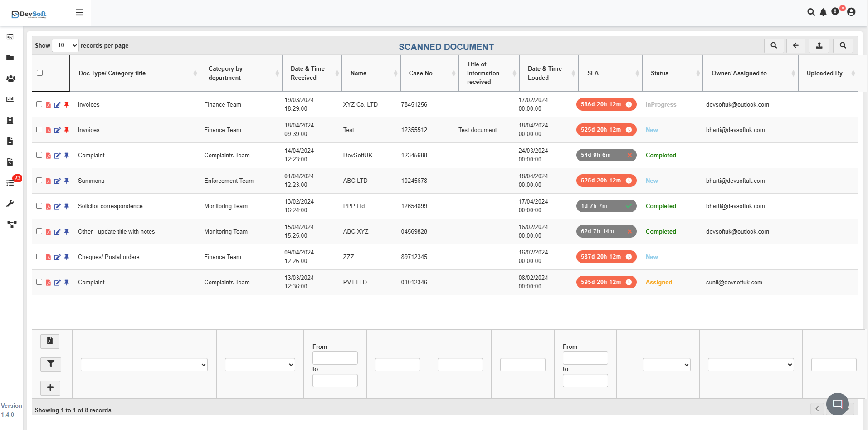Image resolution: width=868 pixels, height=430 pixels.
Task: Open the Status filter dropdown
Action: (666, 365)
